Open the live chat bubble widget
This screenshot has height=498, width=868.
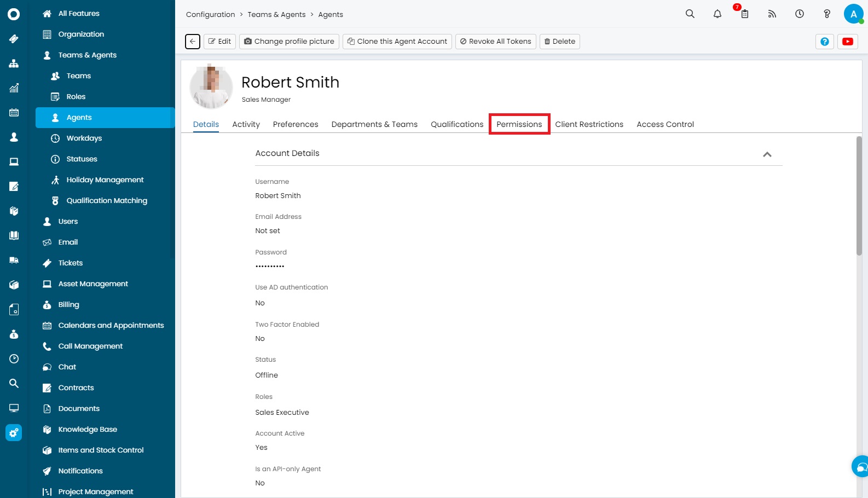[x=861, y=467]
